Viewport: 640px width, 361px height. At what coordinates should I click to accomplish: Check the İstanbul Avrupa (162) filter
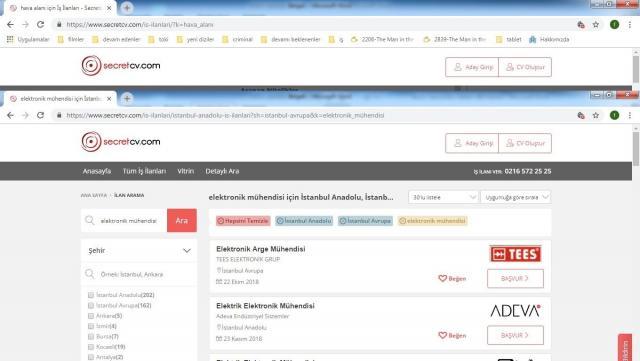point(91,305)
